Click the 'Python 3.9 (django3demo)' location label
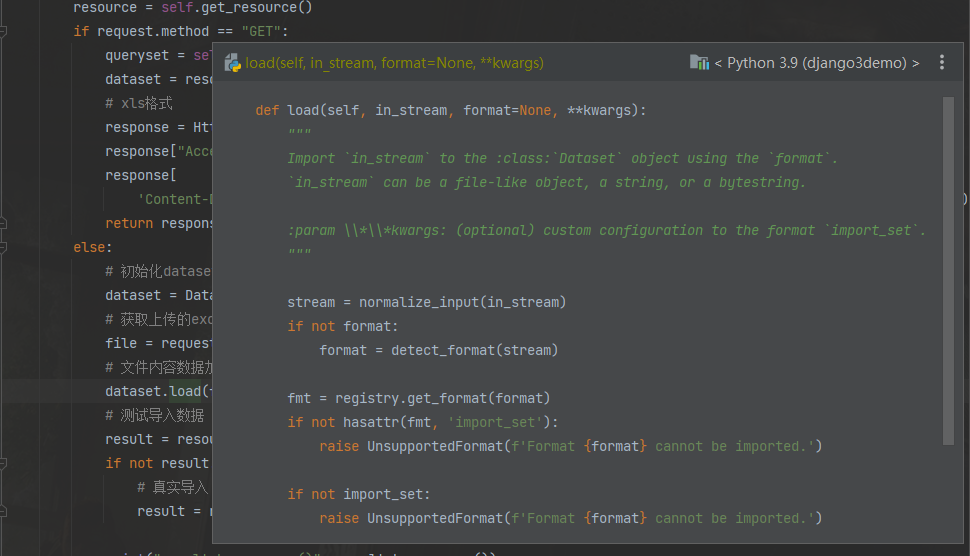Image resolution: width=970 pixels, height=556 pixels. 816,63
